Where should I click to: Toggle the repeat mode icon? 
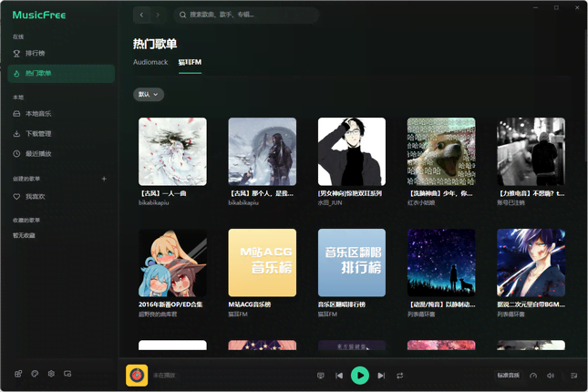(399, 376)
